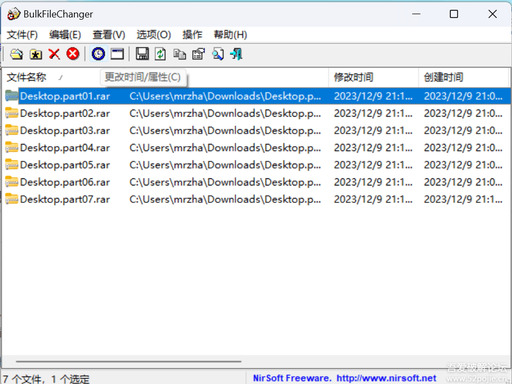Select the Desktop.part03.rar file name

65,131
